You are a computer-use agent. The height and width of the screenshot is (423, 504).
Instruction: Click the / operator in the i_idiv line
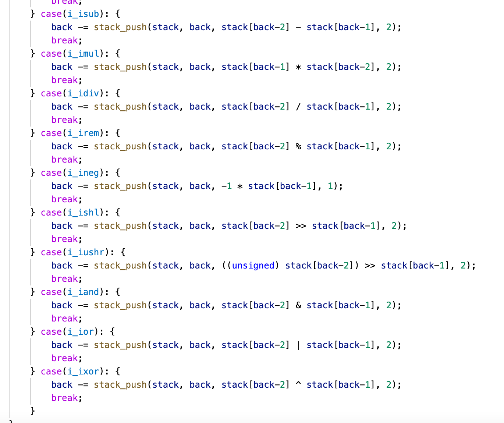[x=298, y=107]
